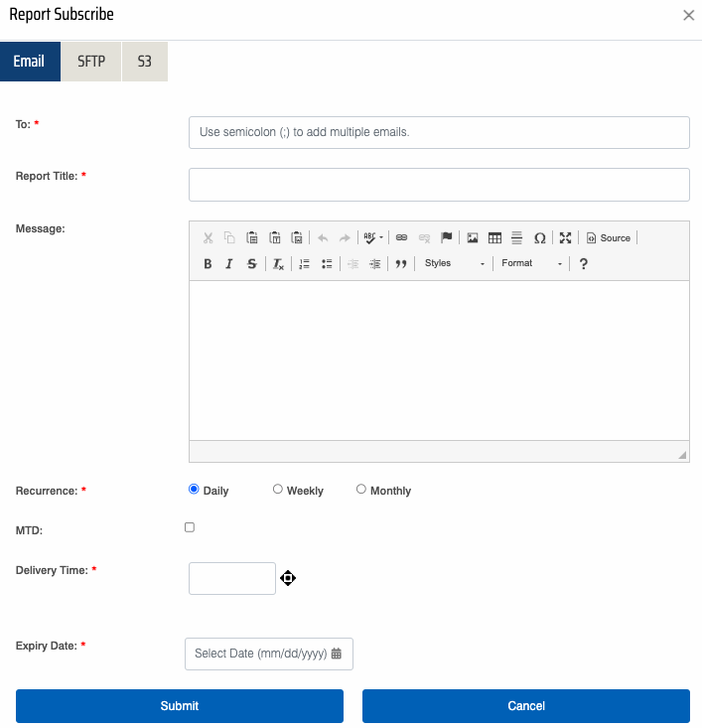Open the Format dropdown
Viewport: 702px width, 728px height.
pos(531,264)
